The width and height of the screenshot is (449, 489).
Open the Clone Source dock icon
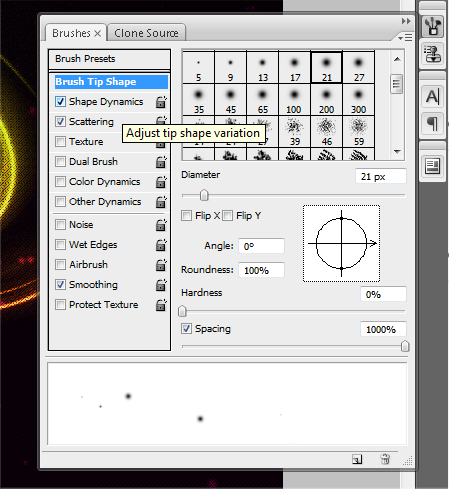tap(432, 54)
